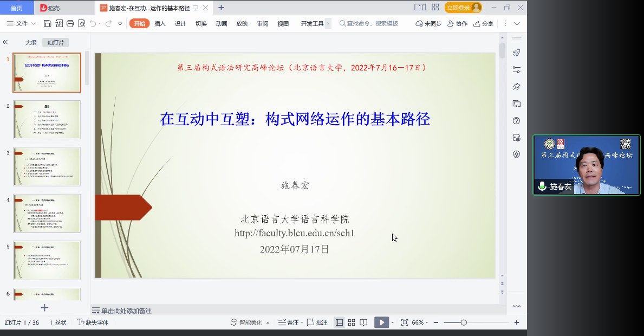Viewport: 644px width, 336px height.
Task: Expand the 智能美化 options arrow
Action: [x=268, y=322]
